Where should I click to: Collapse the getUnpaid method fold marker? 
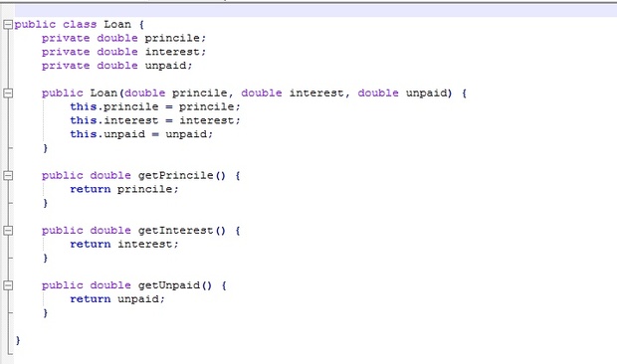pyautogui.click(x=8, y=285)
